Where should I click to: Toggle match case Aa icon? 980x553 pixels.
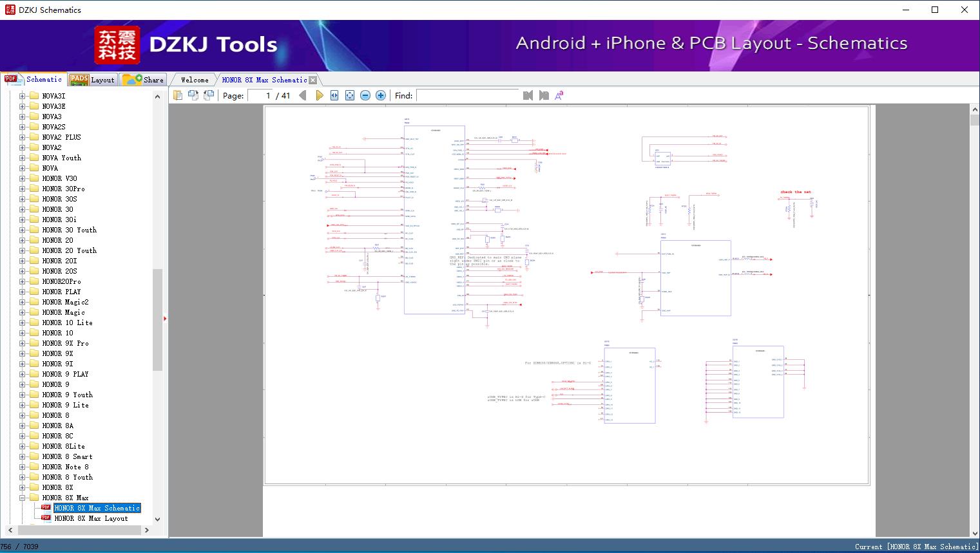tap(559, 95)
